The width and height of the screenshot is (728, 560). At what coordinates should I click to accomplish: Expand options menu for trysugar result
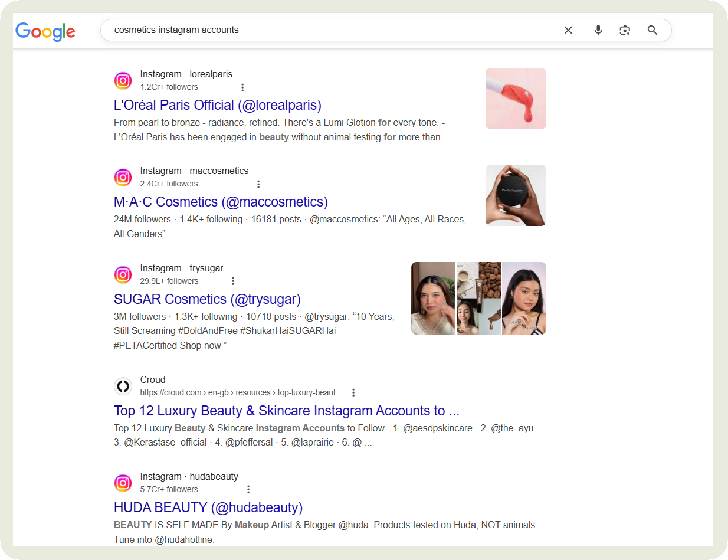click(x=233, y=281)
